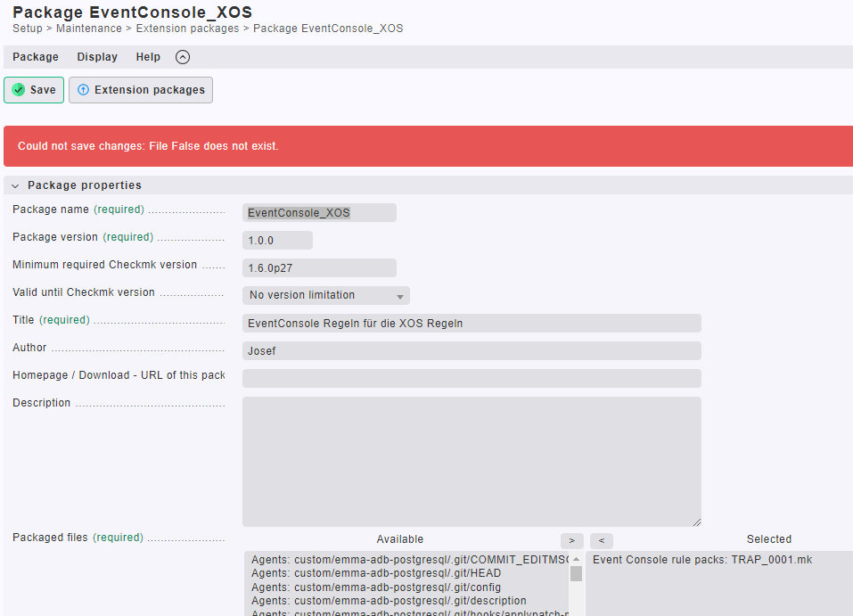Click the green checkmark Save icon
The image size is (853, 616).
pos(19,90)
